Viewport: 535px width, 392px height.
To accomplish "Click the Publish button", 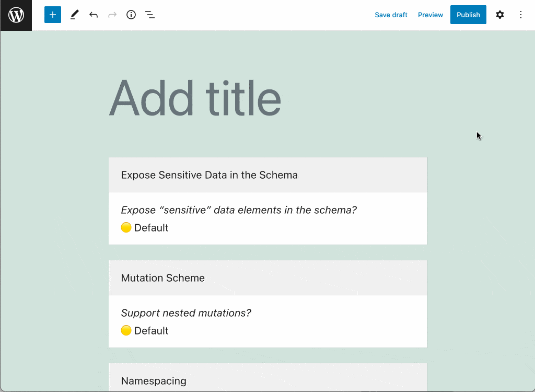I will click(468, 15).
